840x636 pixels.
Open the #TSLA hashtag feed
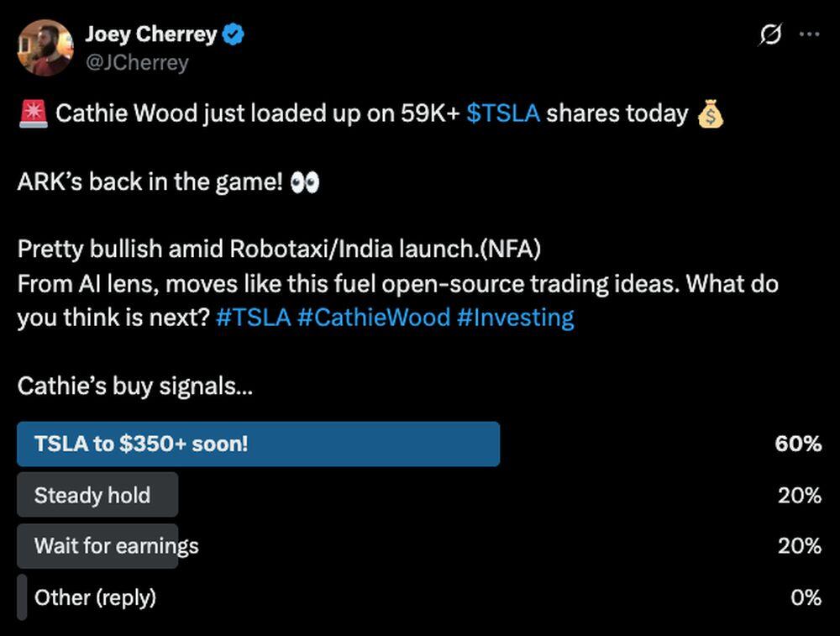pyautogui.click(x=252, y=318)
